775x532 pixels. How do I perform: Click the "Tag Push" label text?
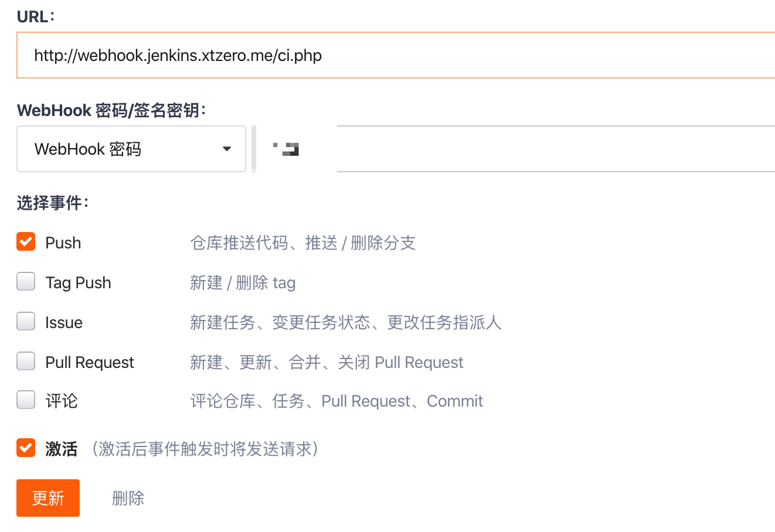[78, 283]
